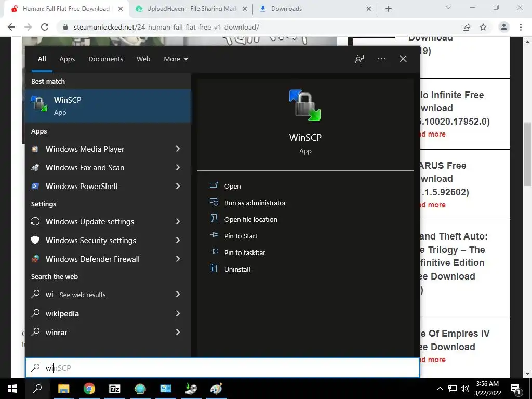Expand the winrar web suggestion arrow

click(178, 332)
